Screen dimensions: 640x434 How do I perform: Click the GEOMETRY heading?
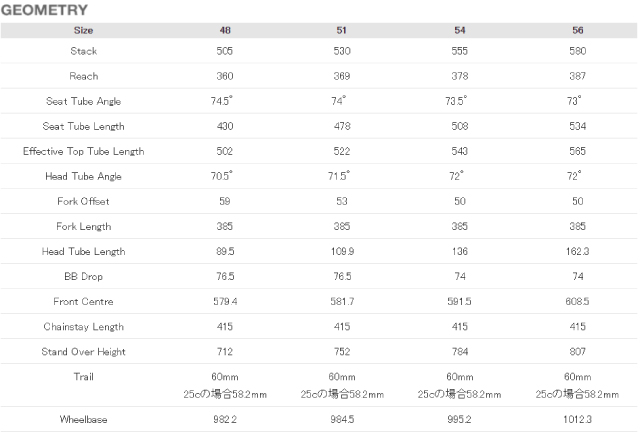44,10
